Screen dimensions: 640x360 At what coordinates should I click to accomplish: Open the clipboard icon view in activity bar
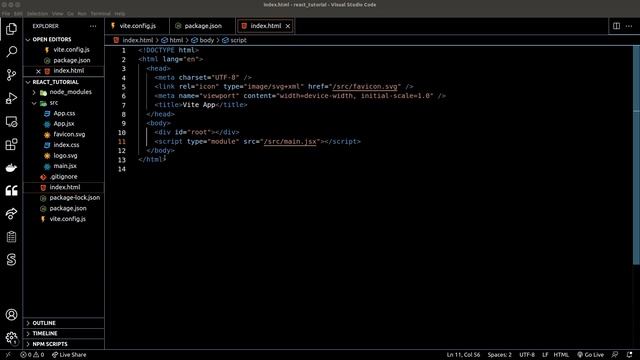tap(11, 237)
